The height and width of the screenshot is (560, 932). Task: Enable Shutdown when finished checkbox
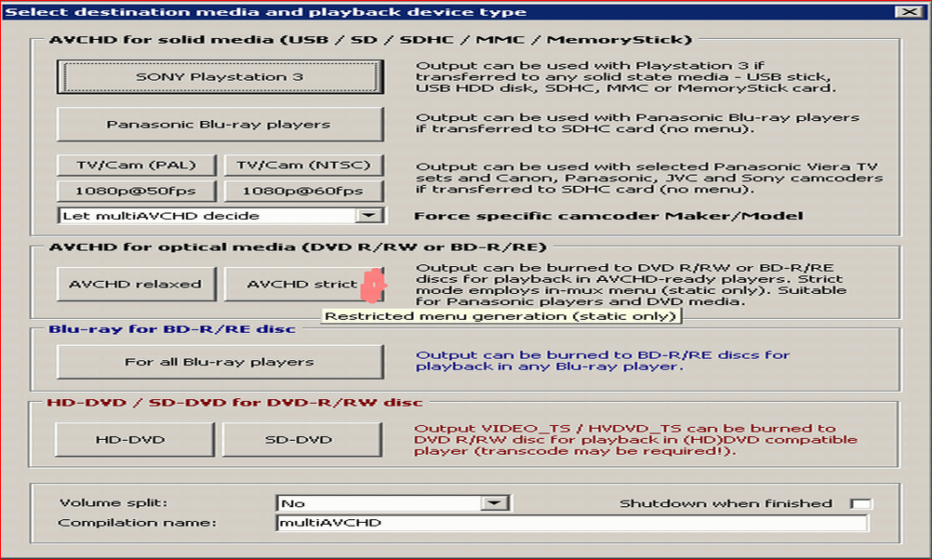point(860,504)
